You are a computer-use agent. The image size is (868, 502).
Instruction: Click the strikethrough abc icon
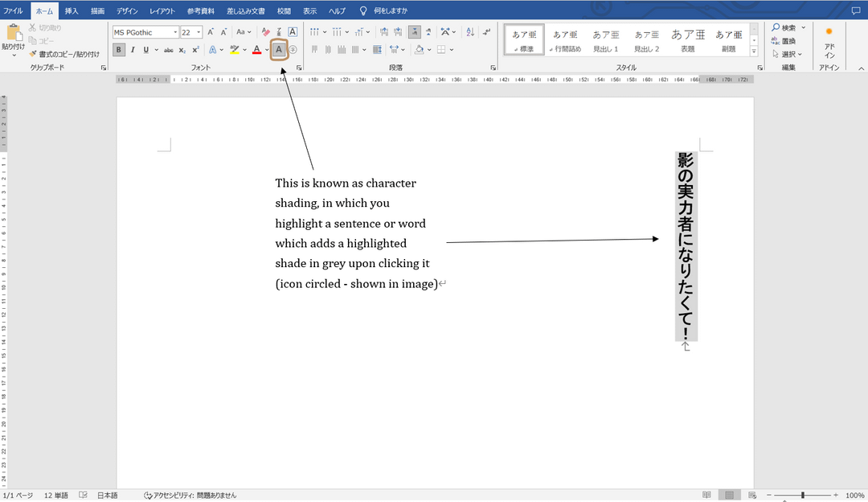(168, 50)
